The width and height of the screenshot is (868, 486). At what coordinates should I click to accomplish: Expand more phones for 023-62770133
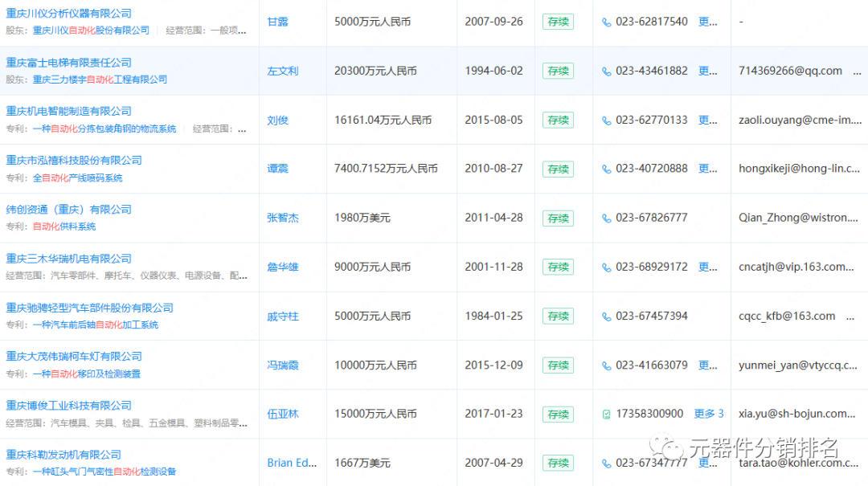tap(707, 120)
